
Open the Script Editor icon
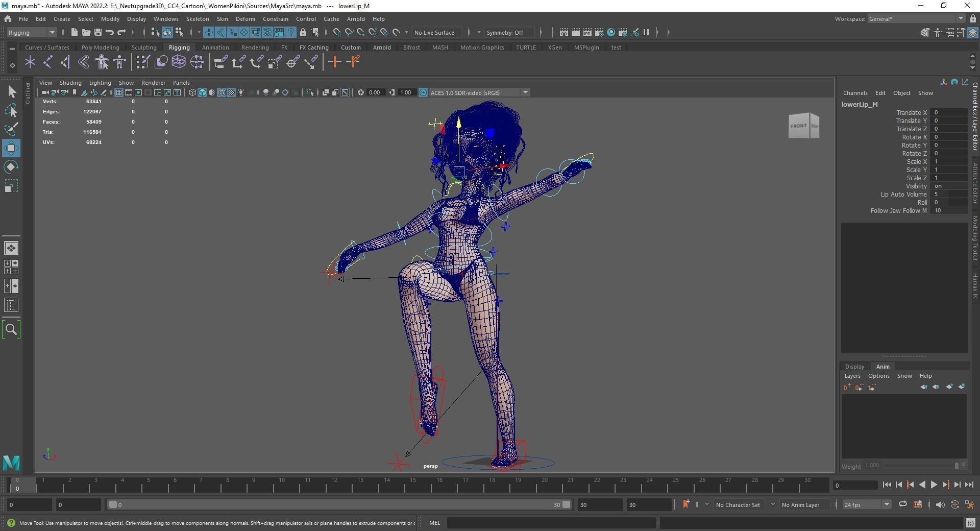coord(970,523)
